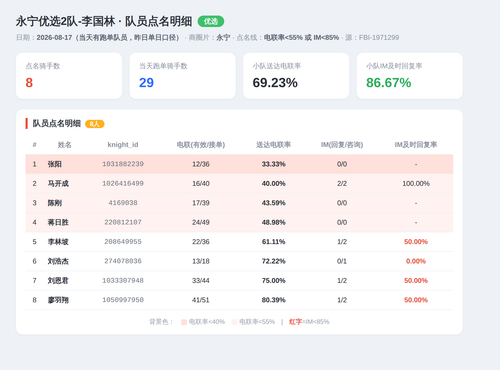The image size is (500, 370).
Task: Select rider name 李林坡 in row 5
Action: point(58,242)
